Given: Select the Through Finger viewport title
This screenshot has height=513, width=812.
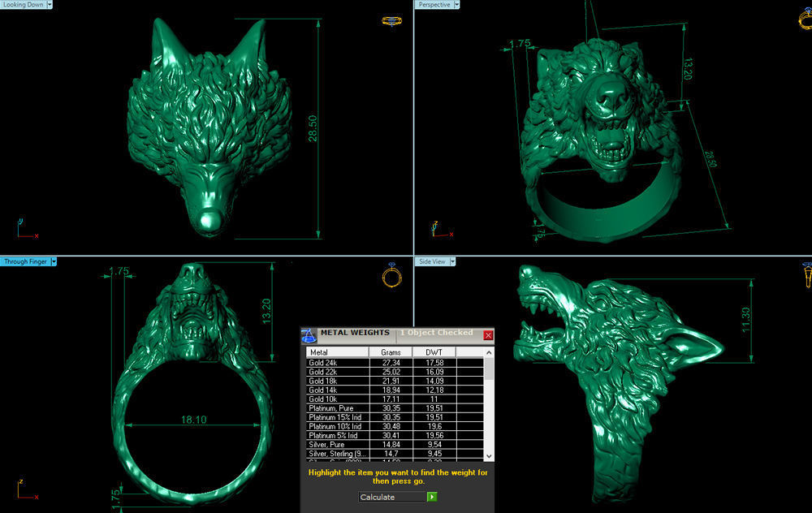Looking at the screenshot, I should 25,262.
